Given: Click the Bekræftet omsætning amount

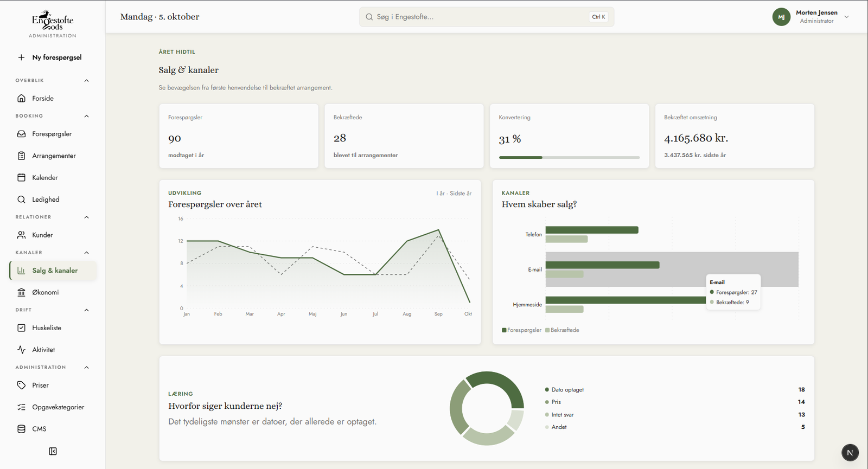Looking at the screenshot, I should click(x=696, y=138).
